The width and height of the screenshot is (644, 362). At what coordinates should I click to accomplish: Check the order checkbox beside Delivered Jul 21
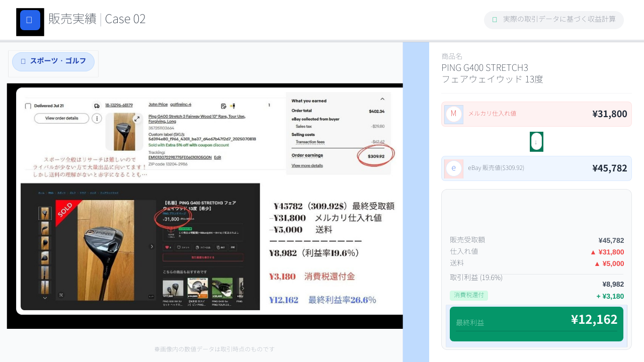(28, 106)
